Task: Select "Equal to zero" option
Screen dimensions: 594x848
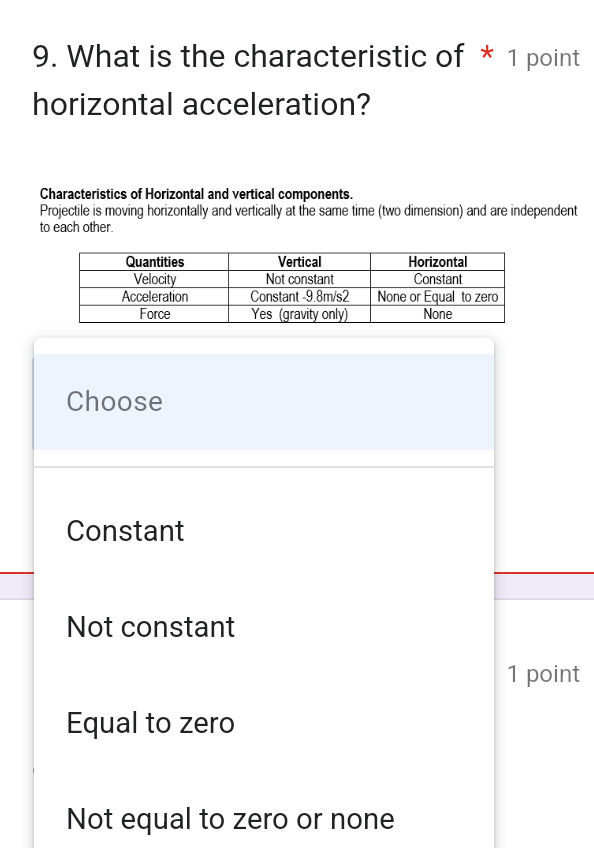Action: coord(150,723)
